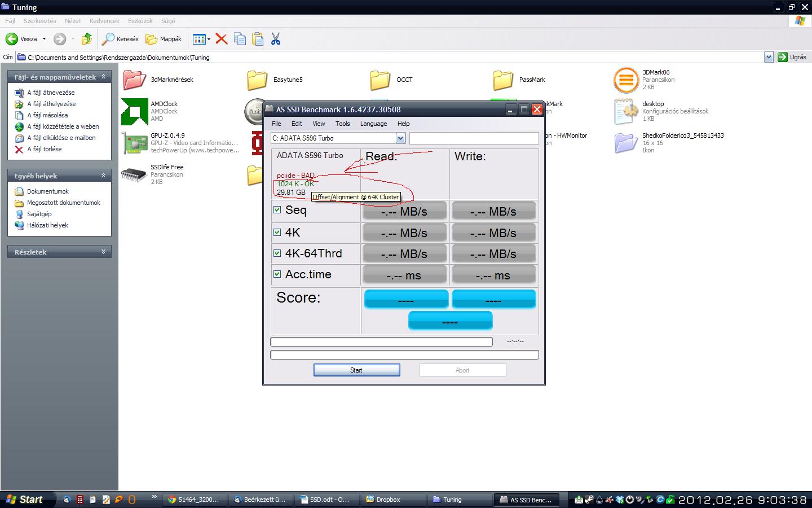Click the copy icon in Explorer toolbar
Image resolution: width=812 pixels, height=508 pixels.
(240, 39)
